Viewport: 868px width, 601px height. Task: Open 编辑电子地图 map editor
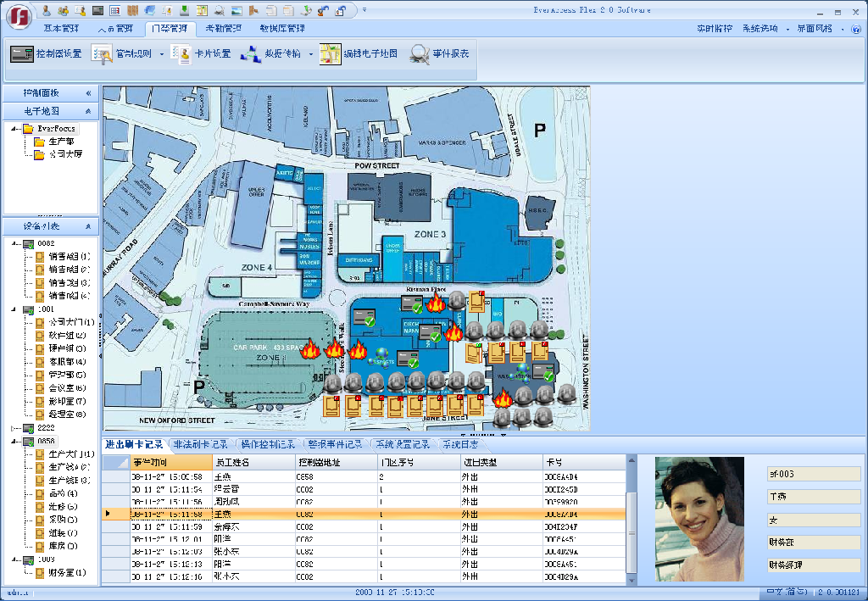pyautogui.click(x=358, y=54)
